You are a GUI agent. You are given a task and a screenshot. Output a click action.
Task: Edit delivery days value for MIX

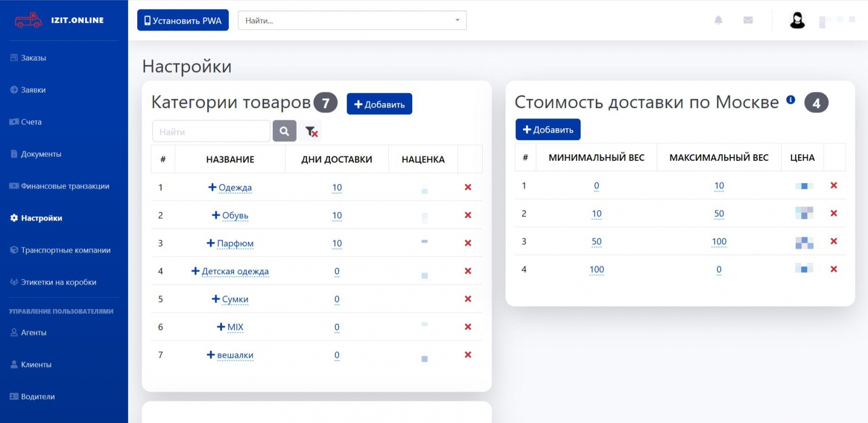click(x=337, y=327)
